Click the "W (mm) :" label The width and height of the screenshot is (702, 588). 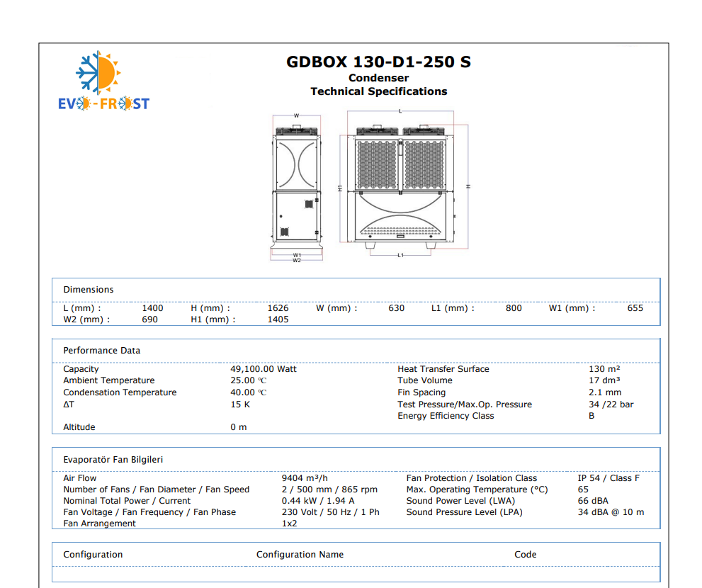point(336,308)
